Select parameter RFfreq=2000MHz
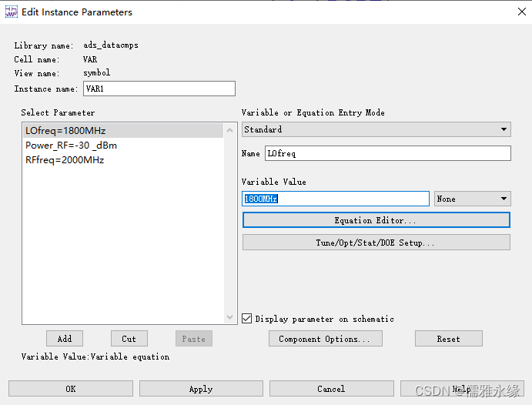The image size is (532, 405). click(123, 159)
